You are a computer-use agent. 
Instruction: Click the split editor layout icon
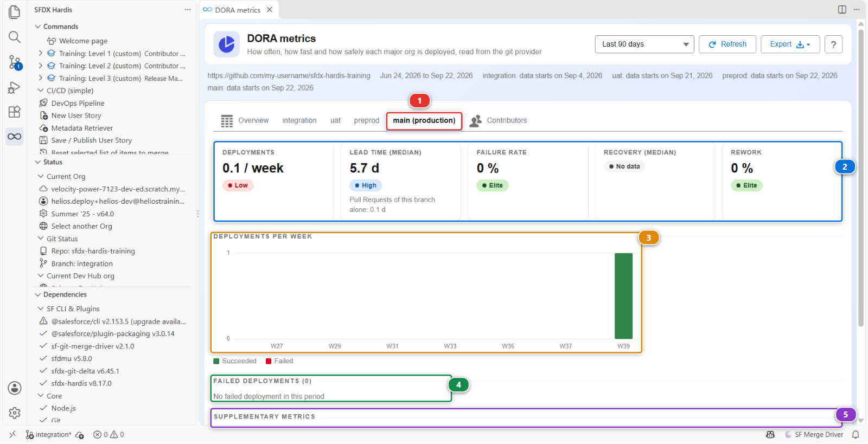(842, 9)
